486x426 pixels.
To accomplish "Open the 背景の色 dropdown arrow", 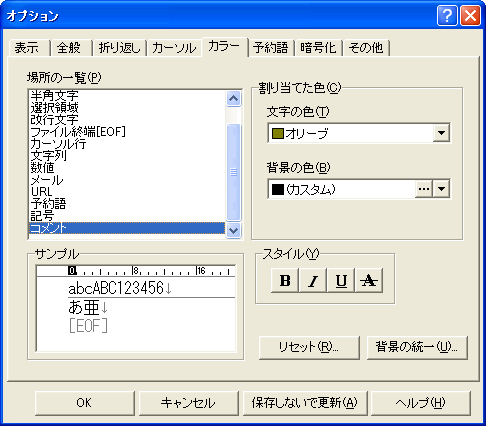I will (x=441, y=189).
